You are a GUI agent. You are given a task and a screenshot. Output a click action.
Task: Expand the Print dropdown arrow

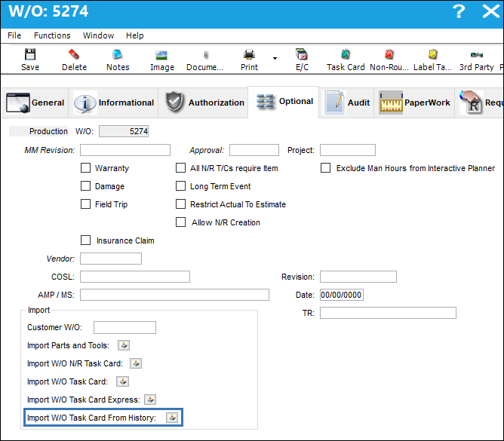275,58
